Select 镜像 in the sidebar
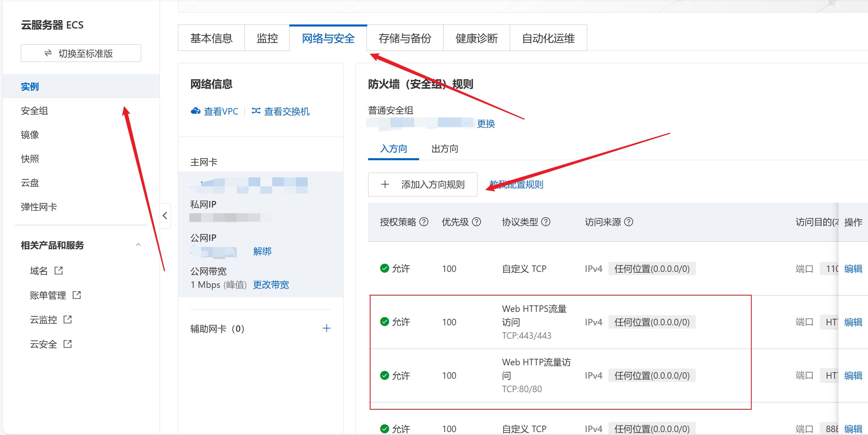 tap(81, 135)
